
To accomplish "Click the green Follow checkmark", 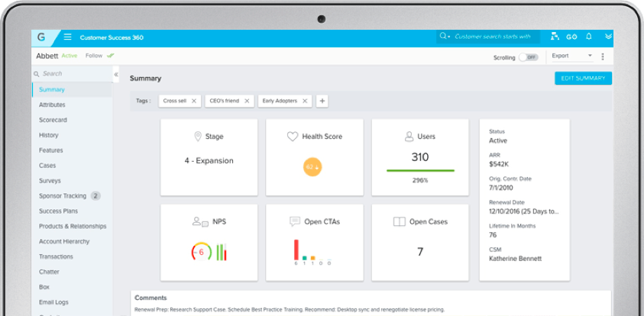I will (x=110, y=56).
